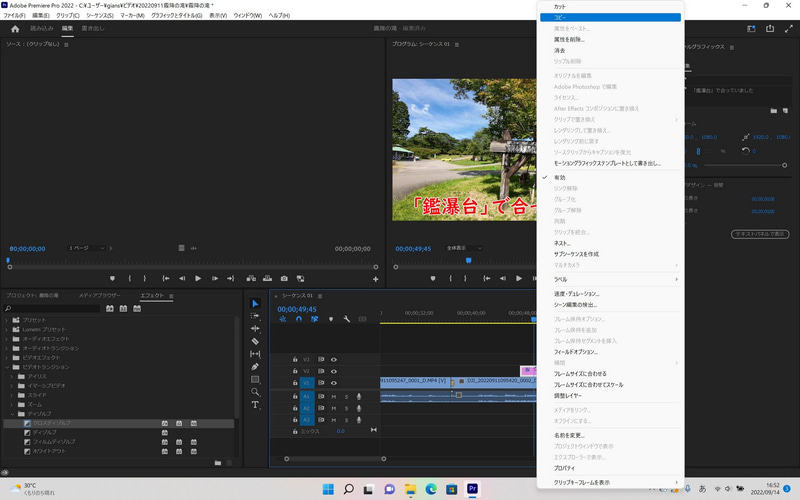This screenshot has height=500, width=800.
Task: Select the Type (T) tool
Action: coord(255,405)
